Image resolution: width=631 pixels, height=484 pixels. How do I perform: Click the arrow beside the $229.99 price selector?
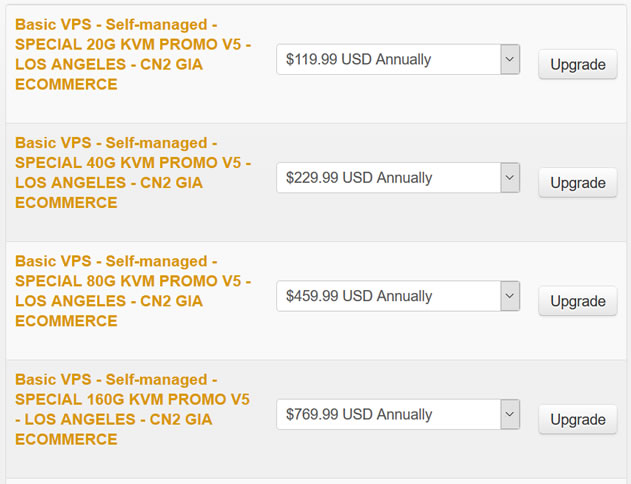coord(510,178)
